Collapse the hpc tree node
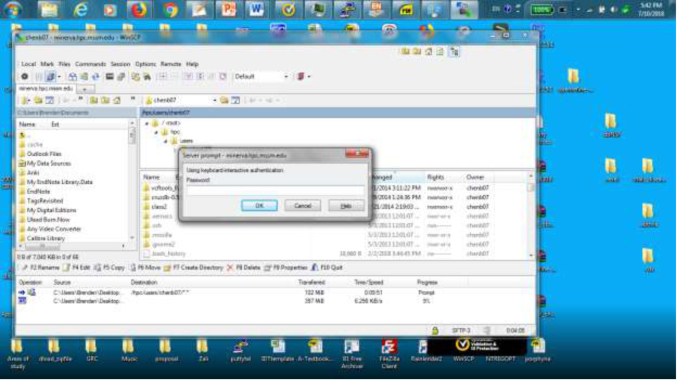The width and height of the screenshot is (700, 387). click(156, 132)
